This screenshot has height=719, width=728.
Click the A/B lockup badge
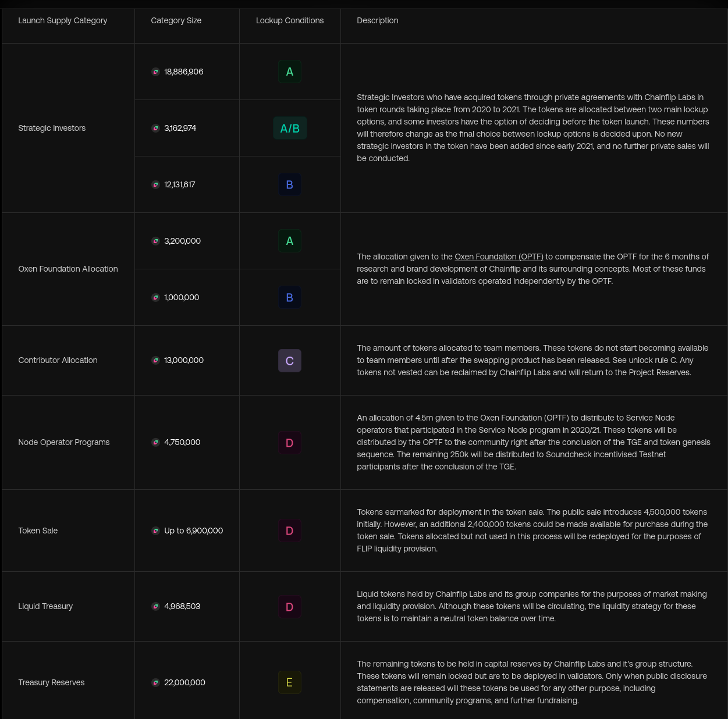pyautogui.click(x=290, y=128)
